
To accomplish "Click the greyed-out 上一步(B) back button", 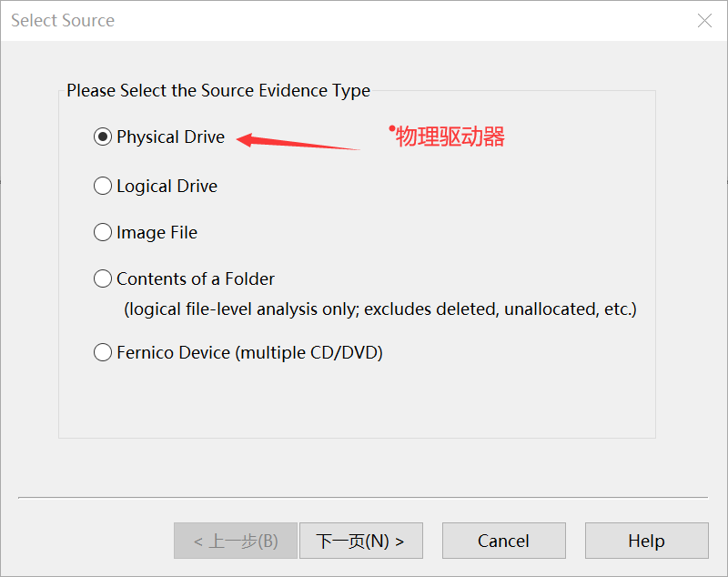I will (236, 541).
